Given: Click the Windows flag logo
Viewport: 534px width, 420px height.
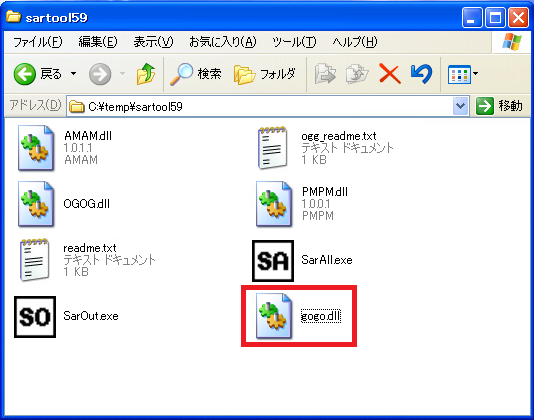Looking at the screenshot, I should click(x=512, y=42).
